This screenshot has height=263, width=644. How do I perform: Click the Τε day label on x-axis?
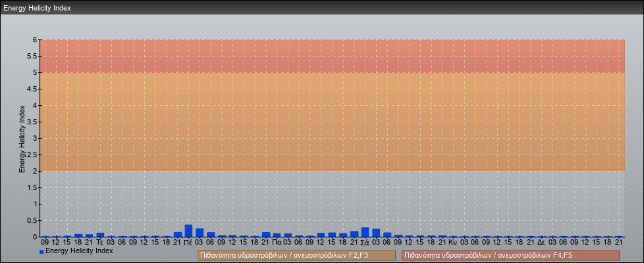[100, 242]
